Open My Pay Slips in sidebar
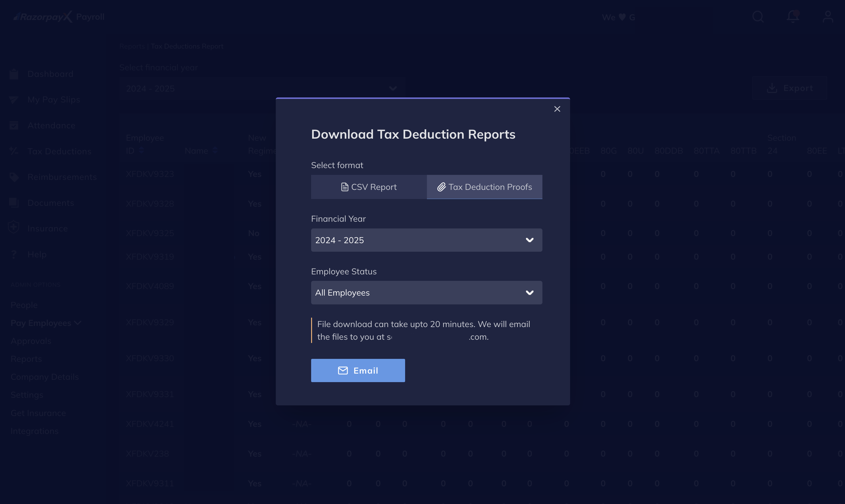This screenshot has width=845, height=504. coord(54,100)
